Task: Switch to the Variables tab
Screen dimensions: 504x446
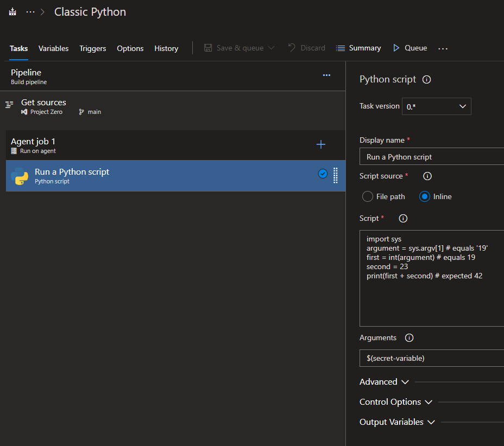Action: pos(53,48)
